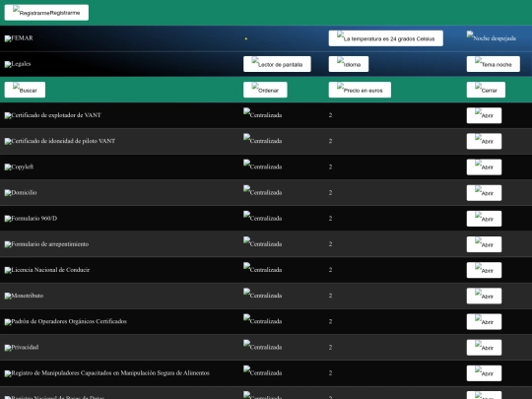Click the Registrarme button

[x=46, y=13]
